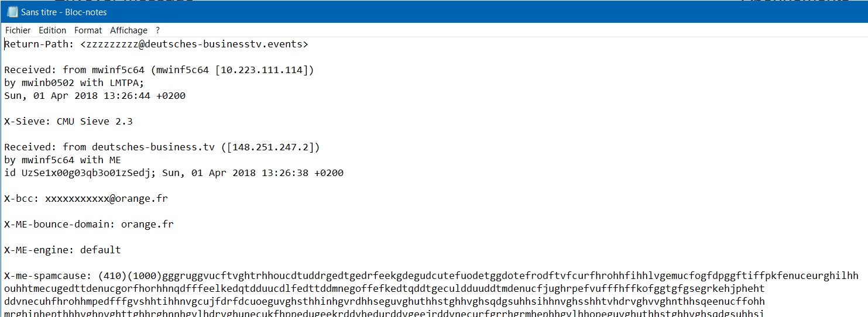Place cursor at the X-me-spamcause header
Image resolution: width=868 pixels, height=317 pixels.
[x=48, y=276]
